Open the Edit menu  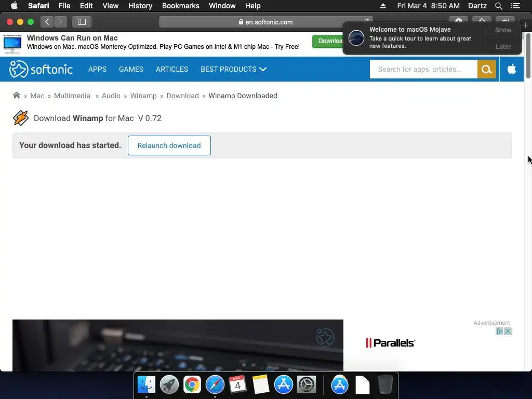click(86, 6)
